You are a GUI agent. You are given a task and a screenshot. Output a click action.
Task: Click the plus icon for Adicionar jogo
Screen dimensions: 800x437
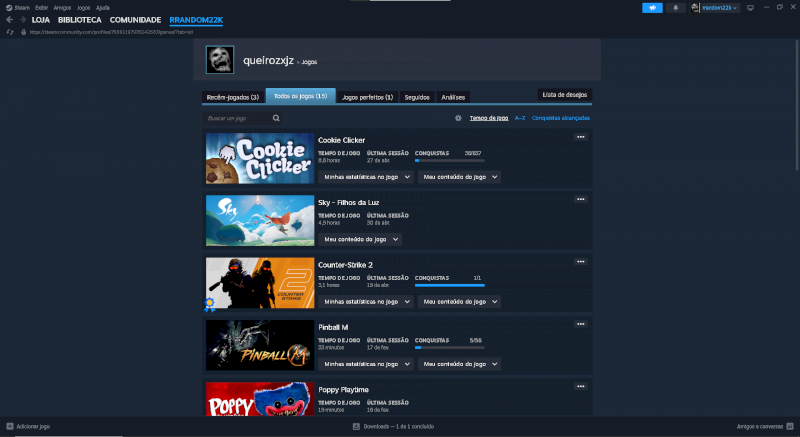[10, 426]
